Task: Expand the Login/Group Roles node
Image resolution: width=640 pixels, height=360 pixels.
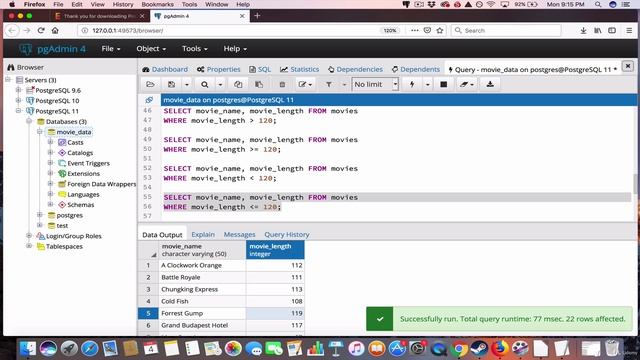Action: click(x=29, y=236)
